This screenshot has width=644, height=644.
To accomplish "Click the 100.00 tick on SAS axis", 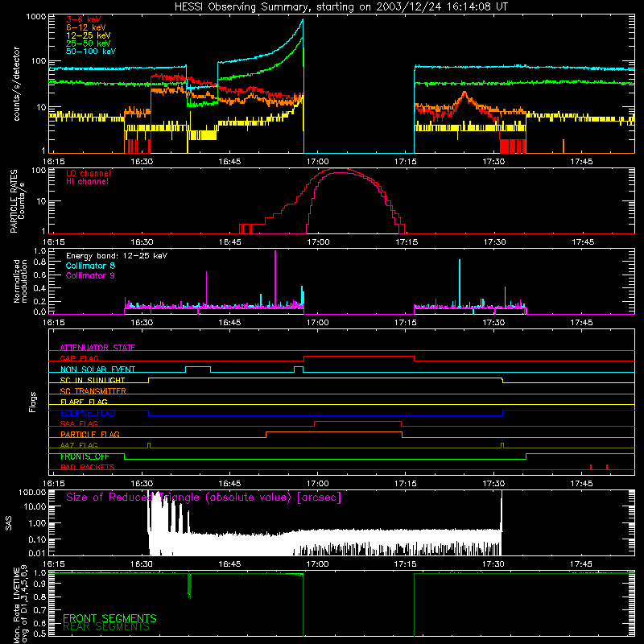I will [x=32, y=492].
